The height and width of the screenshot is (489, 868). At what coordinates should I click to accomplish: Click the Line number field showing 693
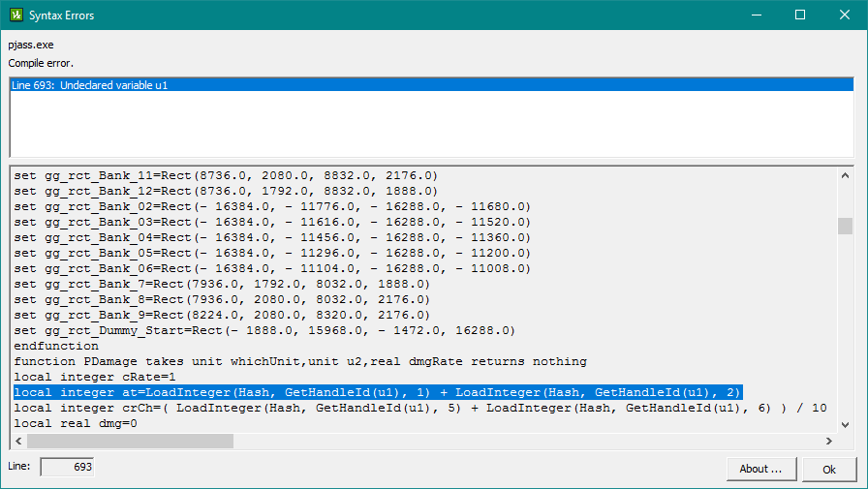[x=67, y=467]
